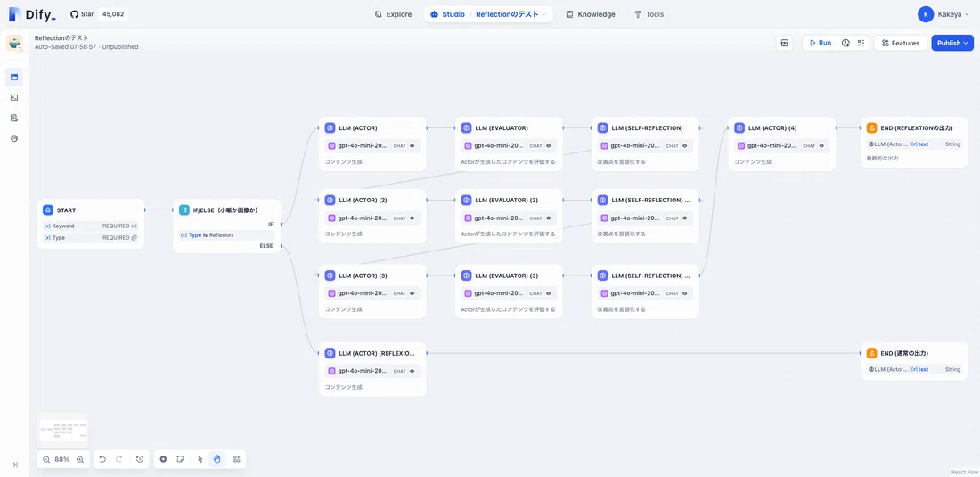Screen dimensions: 980x477
Task: Select the LLM (SELF-REFLECTION) third row node
Action: pos(645,292)
